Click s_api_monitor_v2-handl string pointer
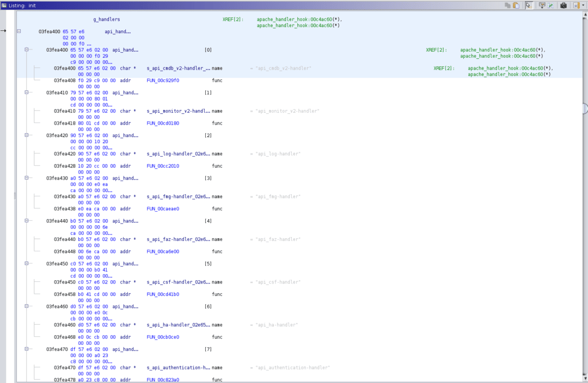The height and width of the screenshot is (383, 588). [178, 111]
